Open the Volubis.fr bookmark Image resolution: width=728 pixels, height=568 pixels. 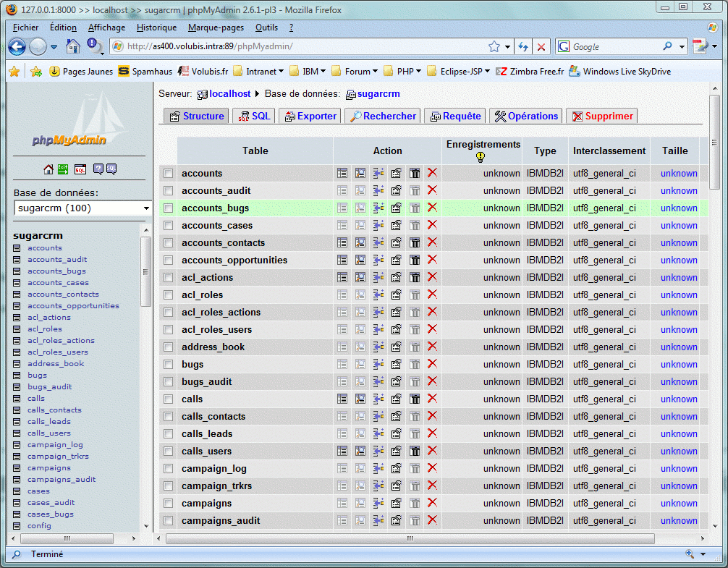[204, 72]
